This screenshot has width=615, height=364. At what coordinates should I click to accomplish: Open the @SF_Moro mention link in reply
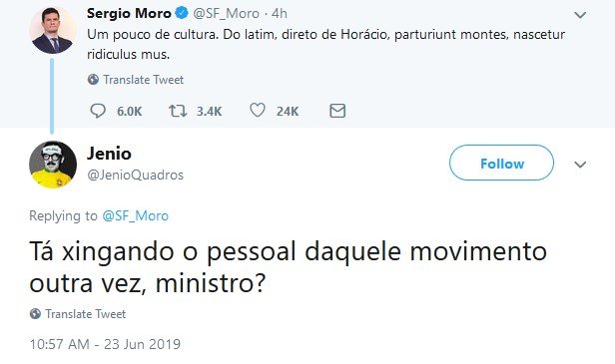click(x=136, y=215)
